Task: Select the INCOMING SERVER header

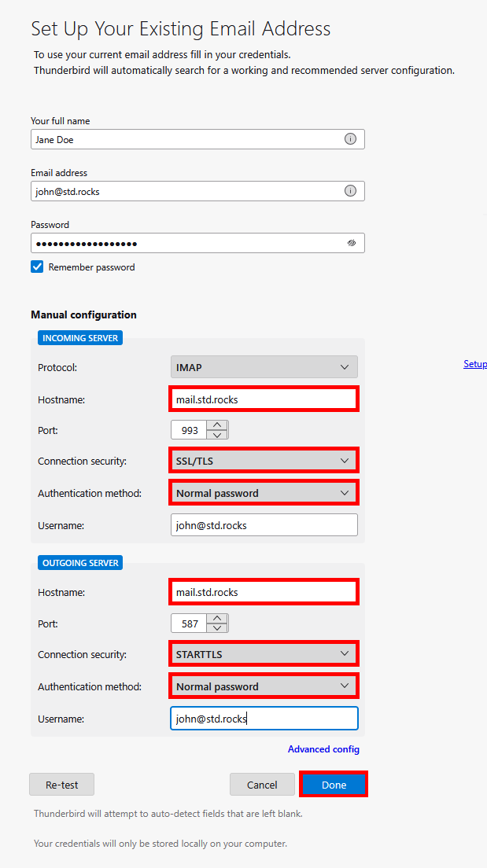Action: pos(79,337)
